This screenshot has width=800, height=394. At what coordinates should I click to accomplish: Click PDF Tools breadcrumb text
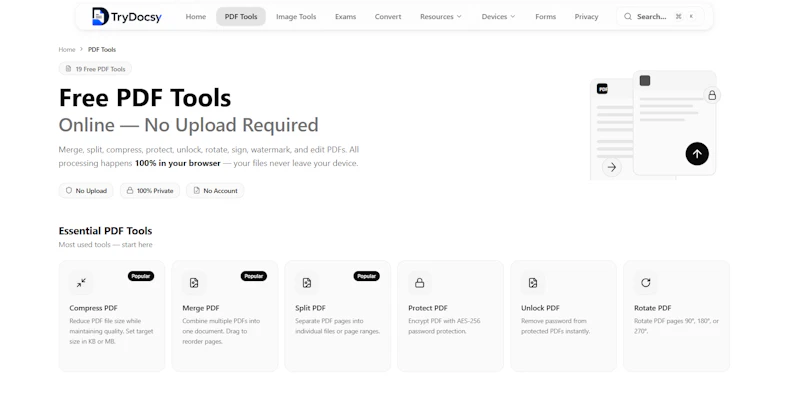[x=102, y=50]
